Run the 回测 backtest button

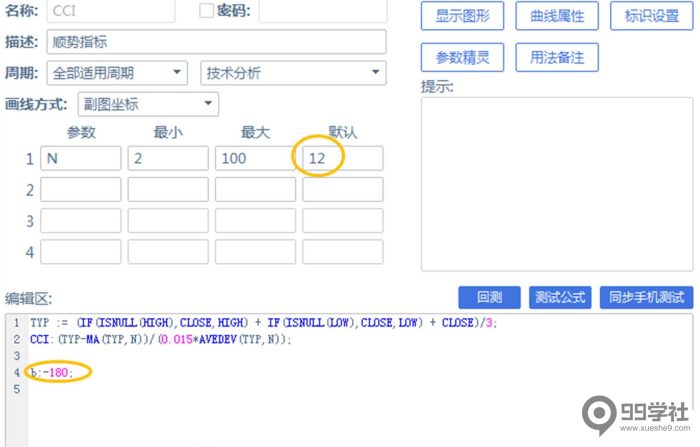[x=489, y=297]
